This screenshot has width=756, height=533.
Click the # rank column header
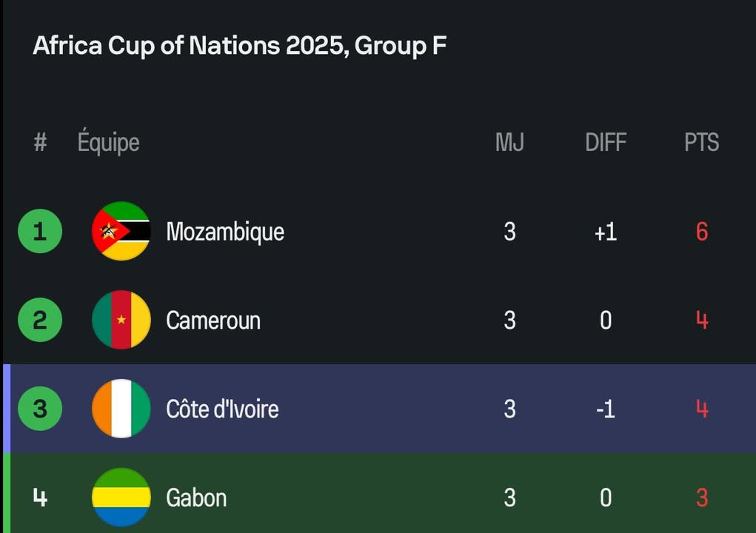pyautogui.click(x=40, y=142)
